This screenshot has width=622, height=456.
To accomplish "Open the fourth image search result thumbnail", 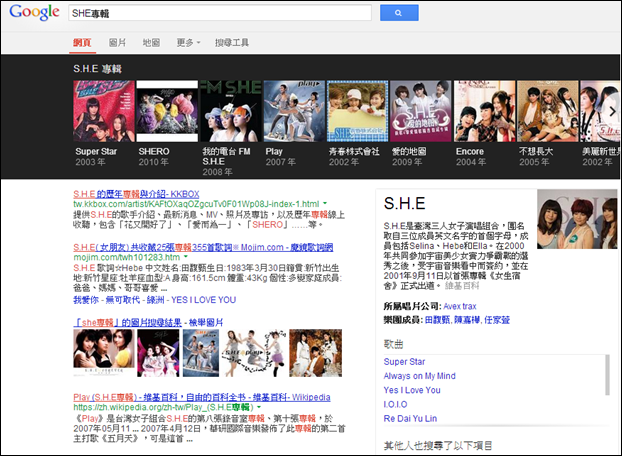I will pyautogui.click(x=254, y=353).
